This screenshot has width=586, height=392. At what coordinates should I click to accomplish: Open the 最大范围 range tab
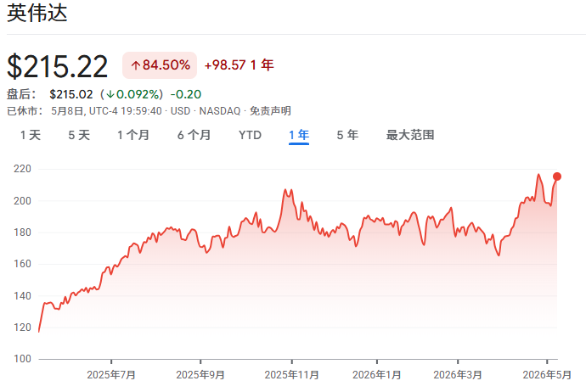click(410, 135)
